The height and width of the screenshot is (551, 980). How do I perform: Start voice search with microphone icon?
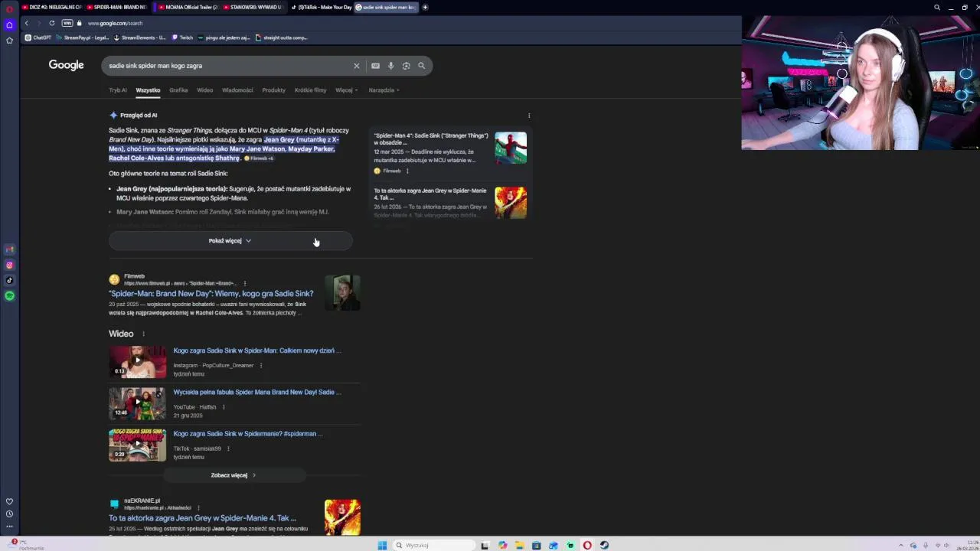(390, 66)
